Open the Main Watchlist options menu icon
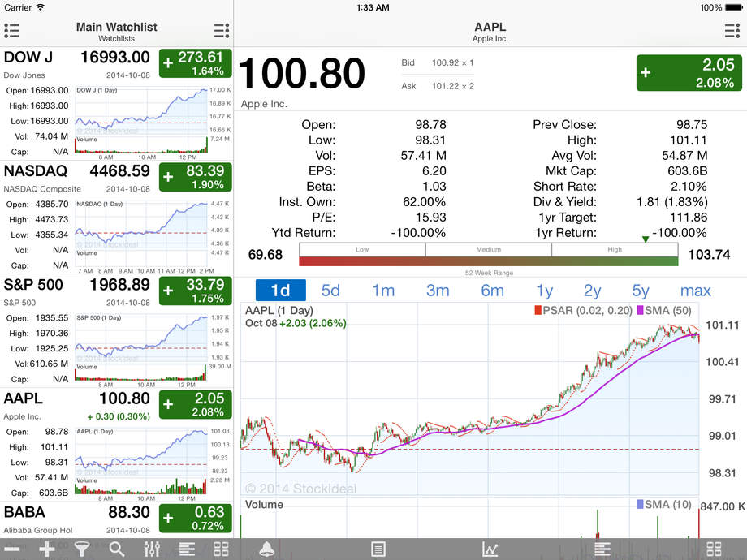 (x=222, y=31)
